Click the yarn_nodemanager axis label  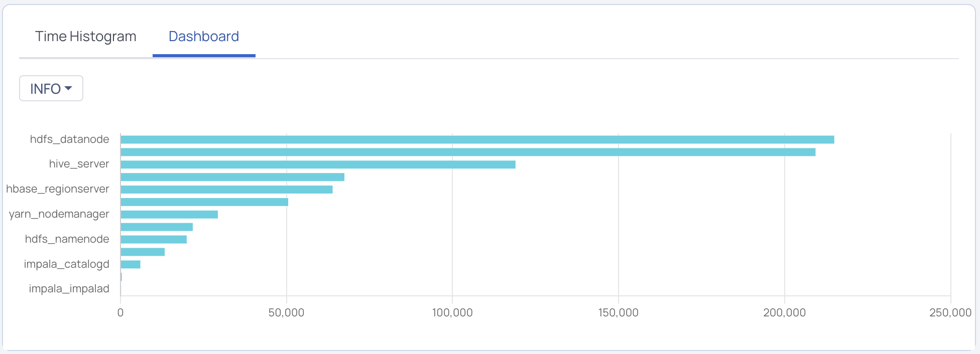pyautogui.click(x=59, y=214)
